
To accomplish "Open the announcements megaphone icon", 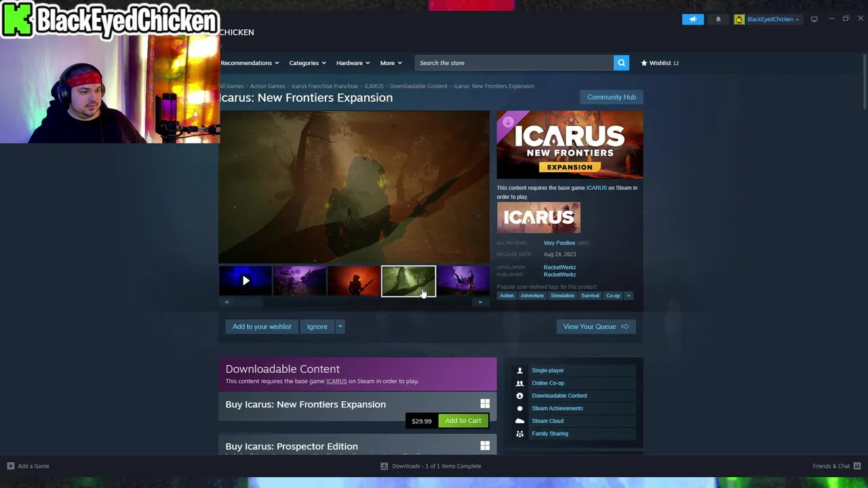I will [x=693, y=19].
